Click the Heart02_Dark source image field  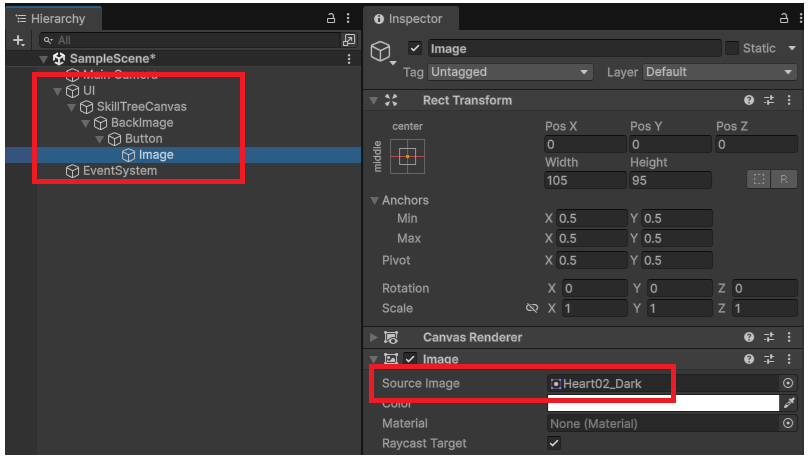click(663, 383)
